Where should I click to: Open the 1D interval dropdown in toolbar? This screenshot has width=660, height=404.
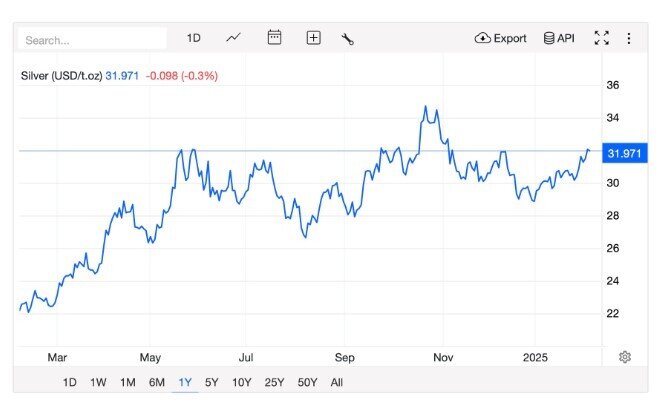(x=193, y=38)
